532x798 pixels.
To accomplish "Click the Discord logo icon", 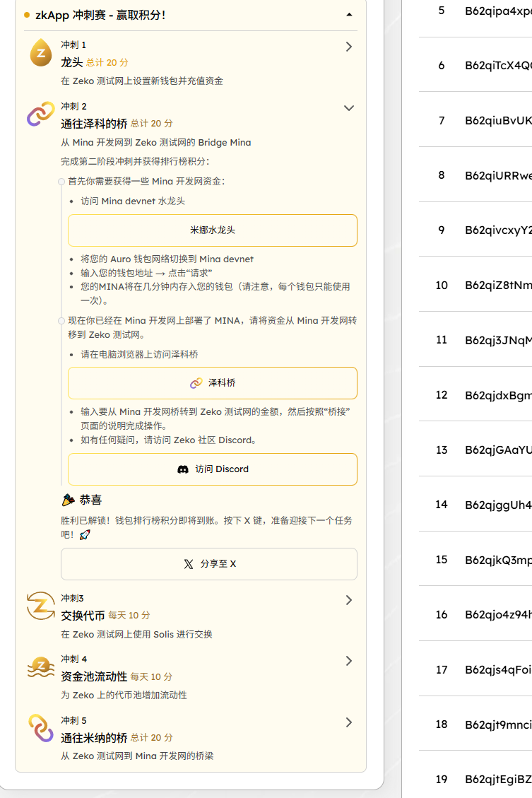I will point(183,469).
